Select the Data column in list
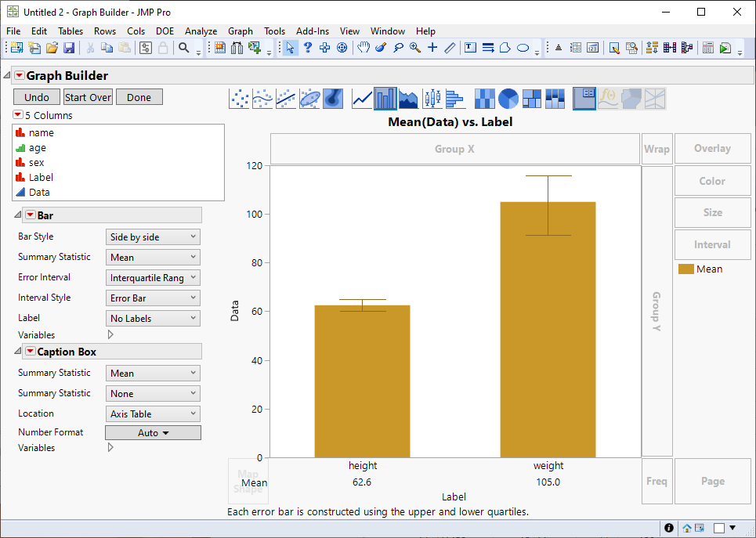The height and width of the screenshot is (538, 756). [39, 192]
